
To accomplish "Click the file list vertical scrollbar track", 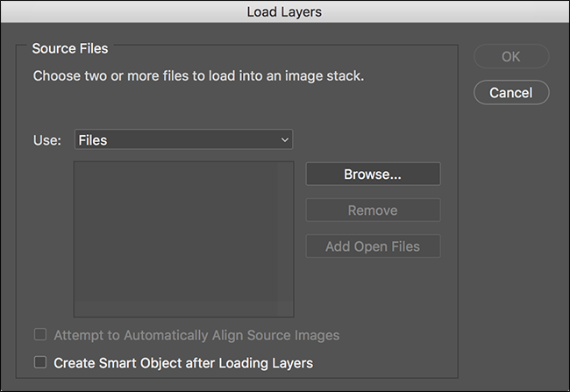I will (x=285, y=232).
